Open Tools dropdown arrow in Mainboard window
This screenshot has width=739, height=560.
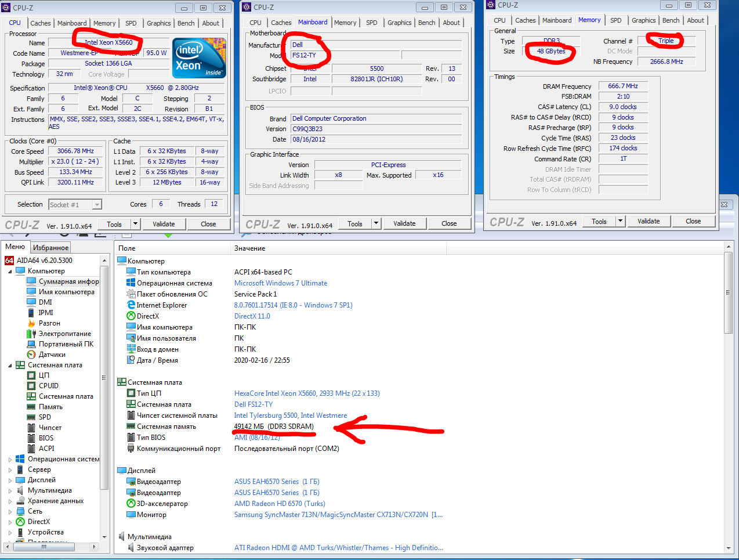pos(376,223)
